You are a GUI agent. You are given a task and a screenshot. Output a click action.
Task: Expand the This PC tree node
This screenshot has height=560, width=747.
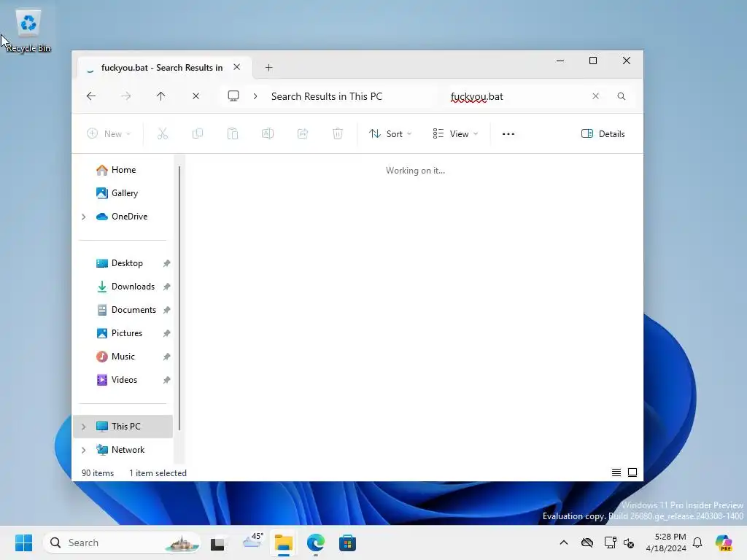click(84, 427)
